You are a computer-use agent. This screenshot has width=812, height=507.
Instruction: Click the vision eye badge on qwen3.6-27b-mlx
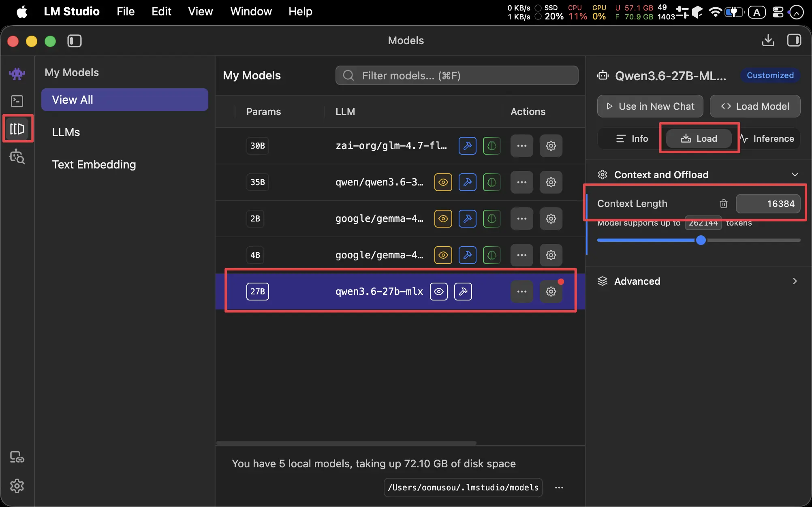439,292
